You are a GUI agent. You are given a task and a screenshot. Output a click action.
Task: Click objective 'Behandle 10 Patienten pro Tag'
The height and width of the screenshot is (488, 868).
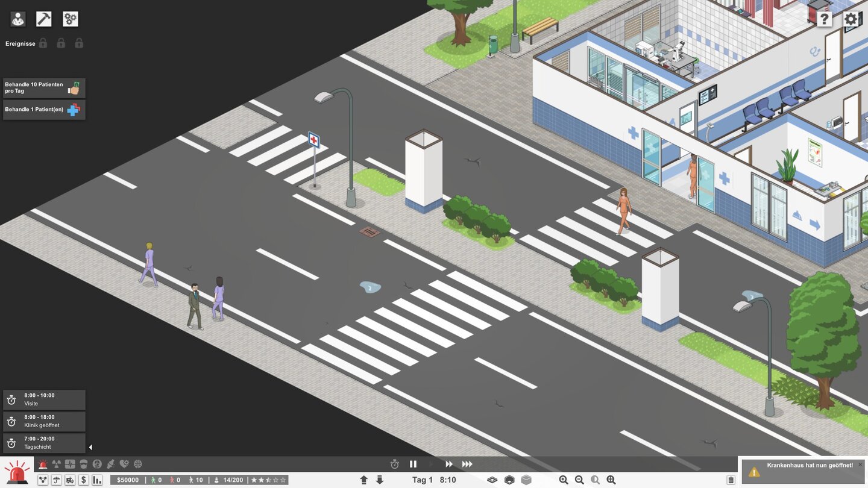[x=44, y=88]
